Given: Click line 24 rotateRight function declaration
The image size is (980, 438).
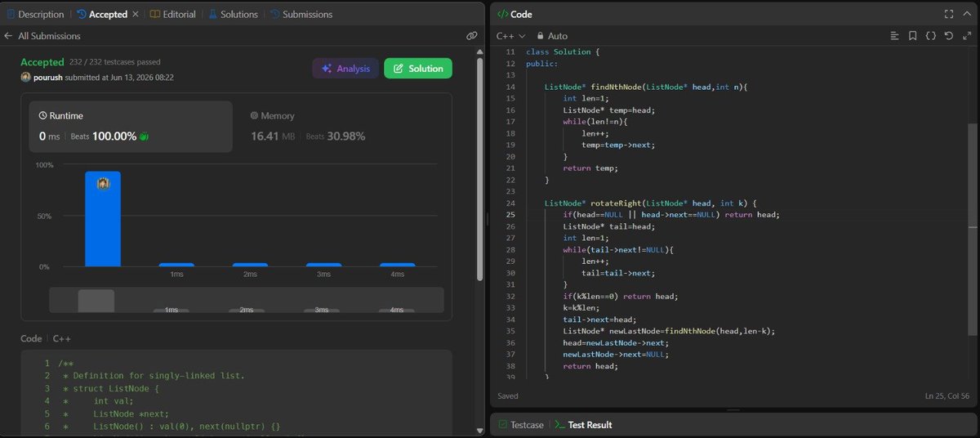Looking at the screenshot, I should coord(652,203).
